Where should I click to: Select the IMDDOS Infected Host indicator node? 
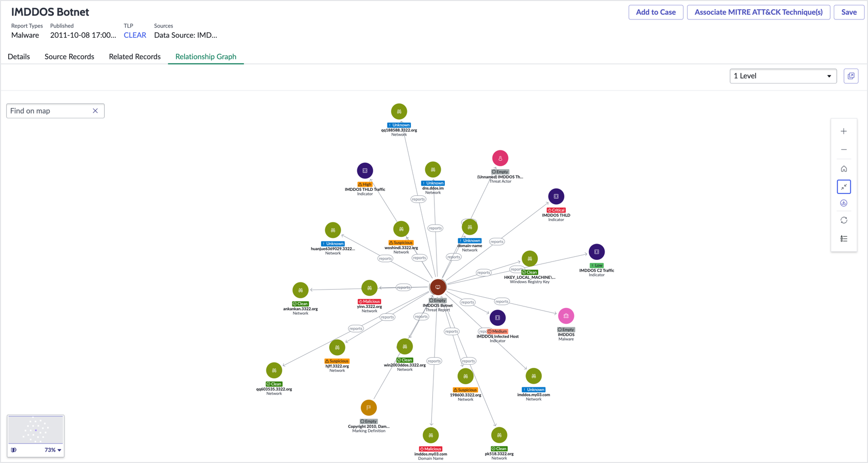[x=497, y=318]
